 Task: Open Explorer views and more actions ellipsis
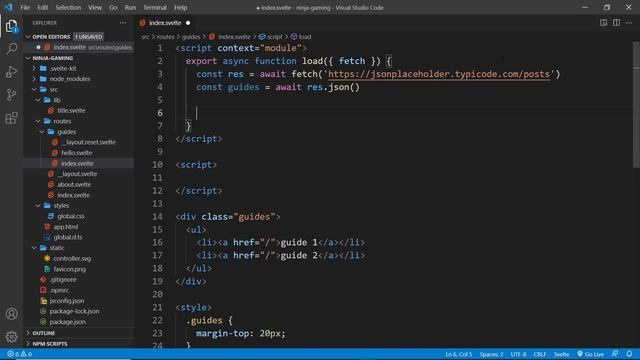pyautogui.click(x=123, y=23)
